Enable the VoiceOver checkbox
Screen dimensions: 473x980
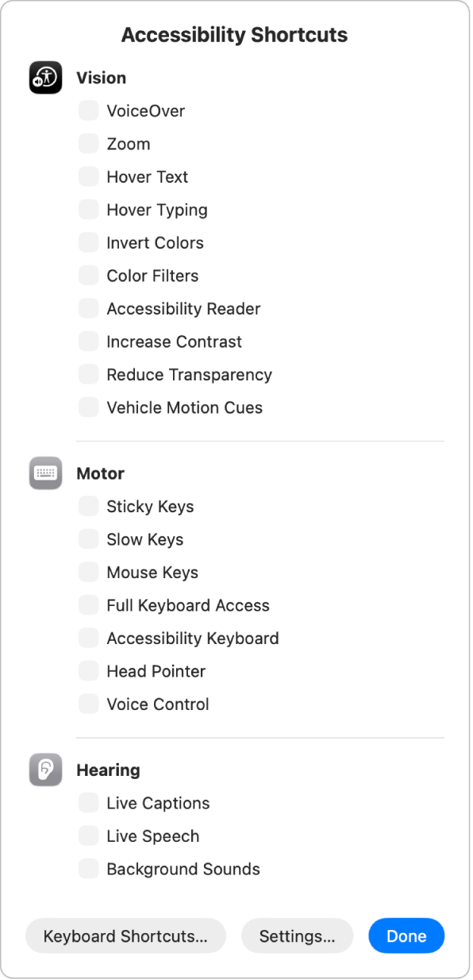coord(88,110)
